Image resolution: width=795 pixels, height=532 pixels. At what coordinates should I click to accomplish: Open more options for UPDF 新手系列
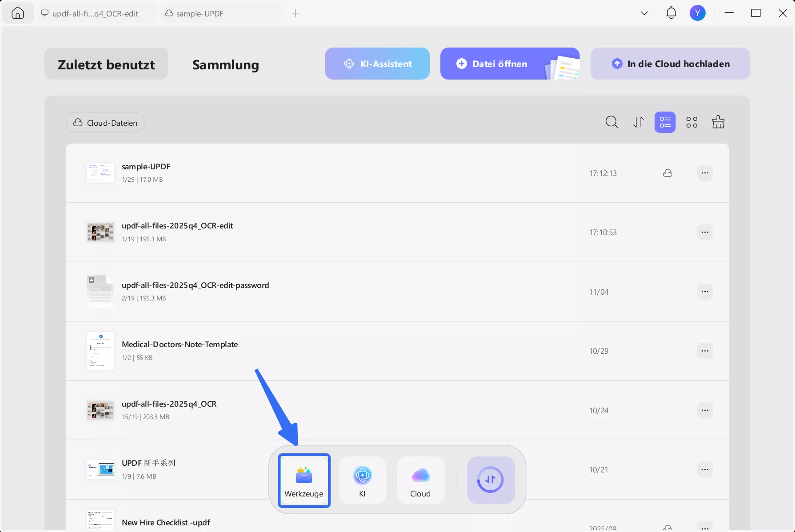pyautogui.click(x=705, y=469)
